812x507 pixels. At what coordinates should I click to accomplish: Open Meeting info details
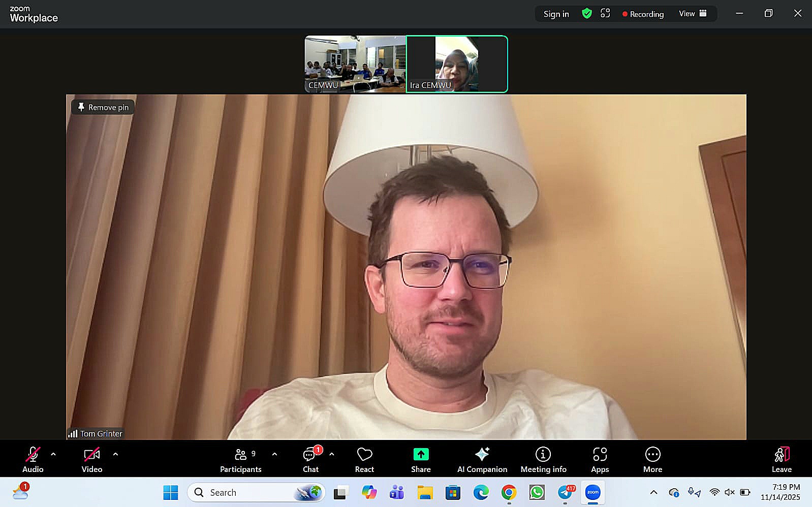(x=543, y=460)
